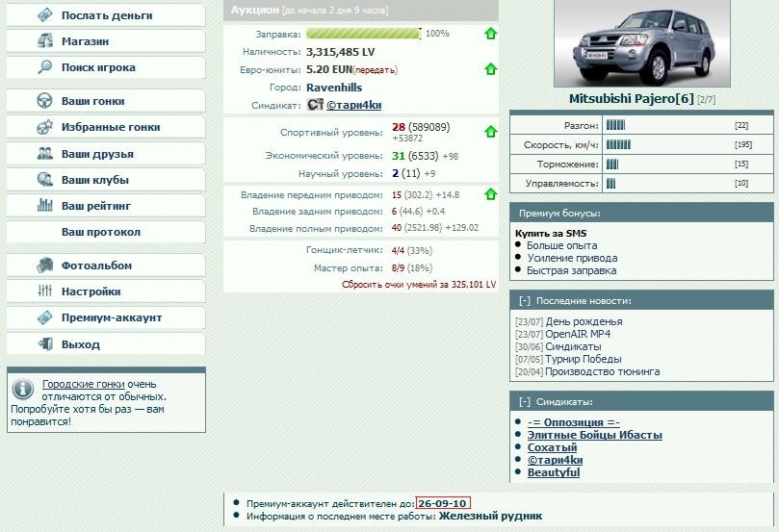Click the clubs icon beside Ваши клубы
This screenshot has width=779, height=532.
(44, 179)
